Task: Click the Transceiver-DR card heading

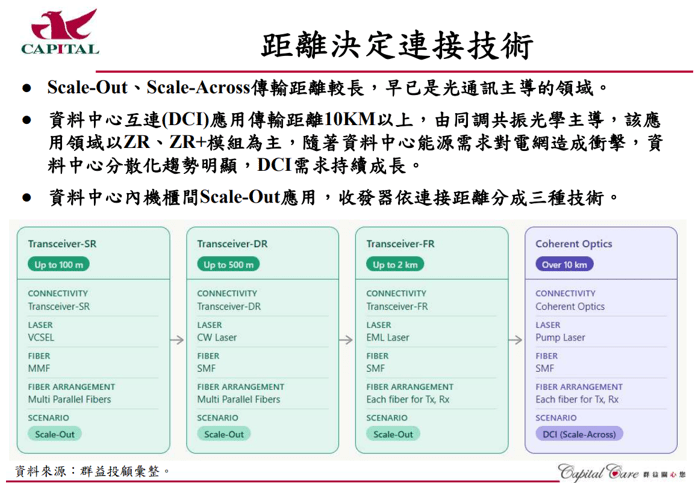Action: [232, 244]
